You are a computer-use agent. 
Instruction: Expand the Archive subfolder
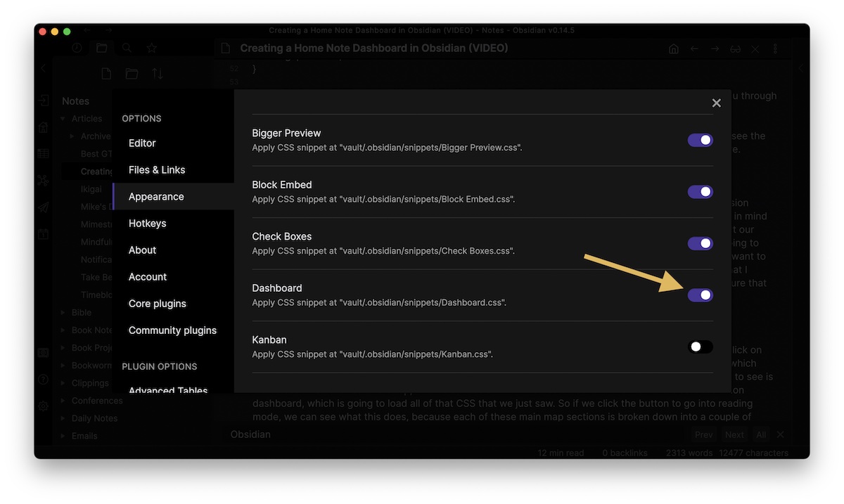pyautogui.click(x=72, y=136)
